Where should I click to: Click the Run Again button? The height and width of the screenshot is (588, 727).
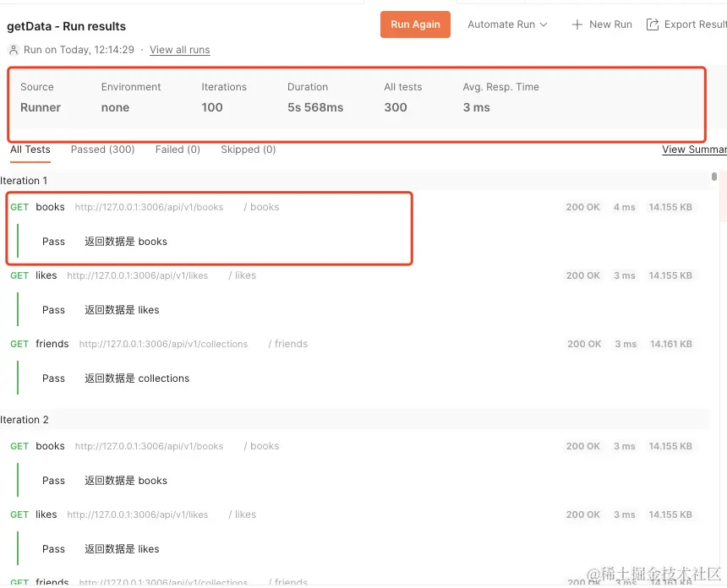pyautogui.click(x=415, y=24)
